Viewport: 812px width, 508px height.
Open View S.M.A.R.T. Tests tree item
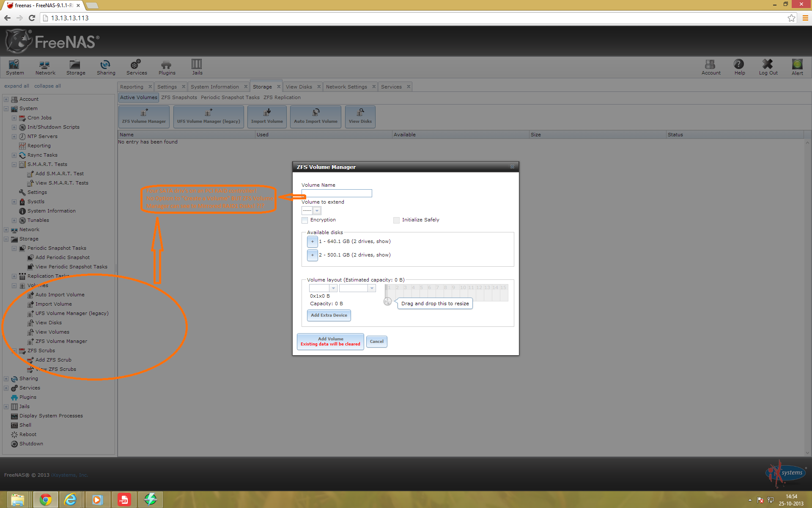(x=62, y=183)
